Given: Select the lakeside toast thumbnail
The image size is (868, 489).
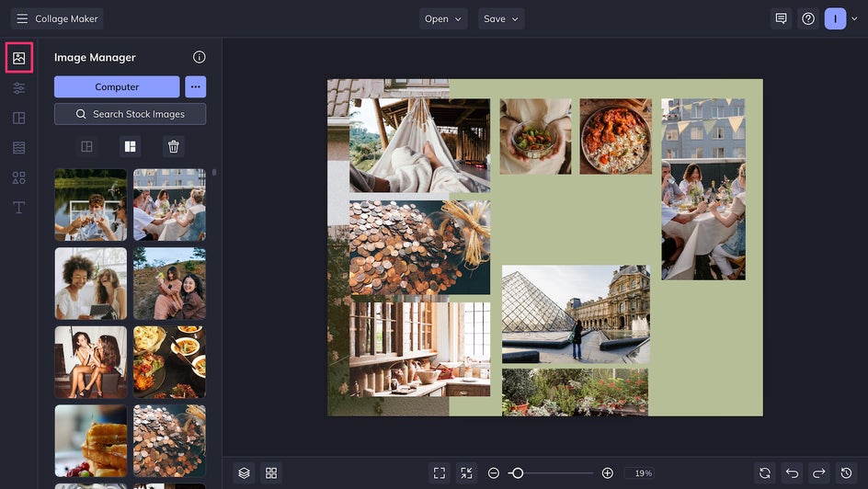Looking at the screenshot, I should point(91,205).
